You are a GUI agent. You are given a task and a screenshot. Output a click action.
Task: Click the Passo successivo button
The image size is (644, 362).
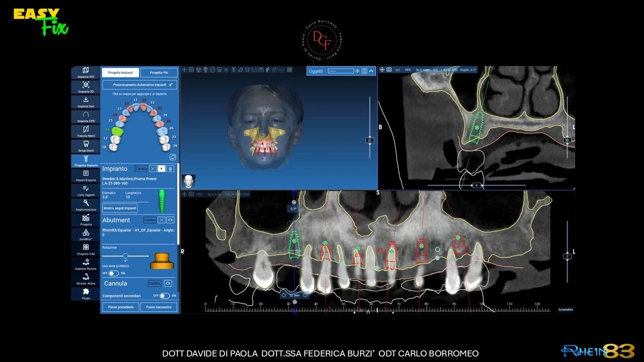(158, 307)
